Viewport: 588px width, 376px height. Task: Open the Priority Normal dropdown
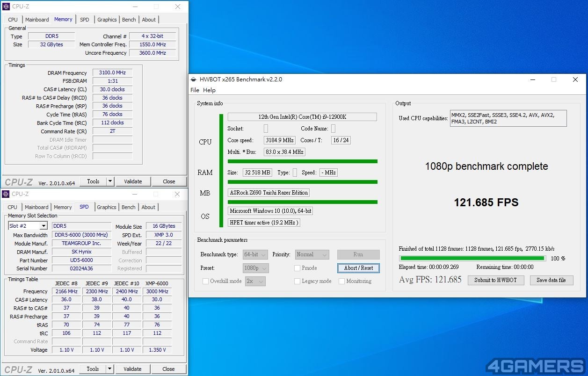[x=312, y=254]
